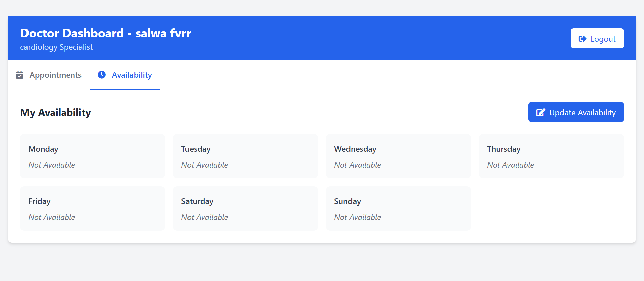Click the calendar-check icon beside Appointments
644x281 pixels.
pos(20,75)
